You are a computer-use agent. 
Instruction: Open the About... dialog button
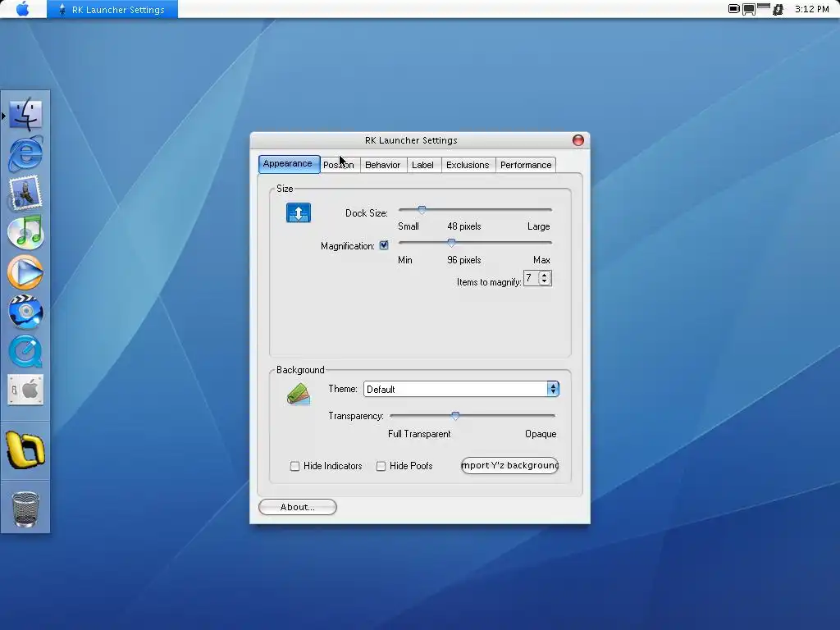(297, 507)
